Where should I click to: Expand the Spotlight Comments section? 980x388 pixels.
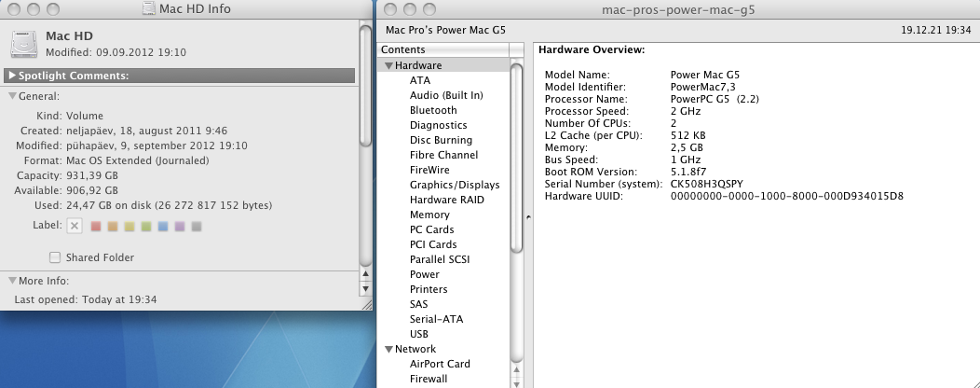(12, 76)
